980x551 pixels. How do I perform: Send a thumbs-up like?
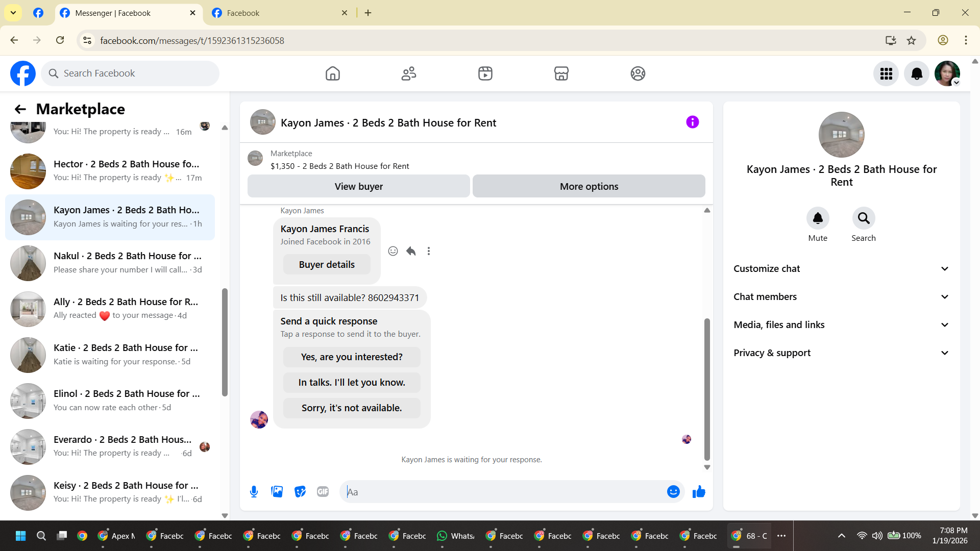pyautogui.click(x=699, y=492)
